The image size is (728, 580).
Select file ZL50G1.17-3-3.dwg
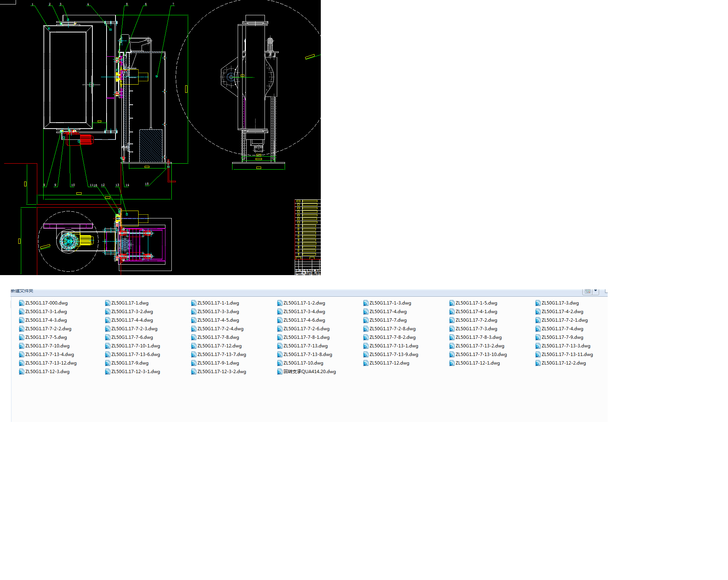pyautogui.click(x=218, y=312)
